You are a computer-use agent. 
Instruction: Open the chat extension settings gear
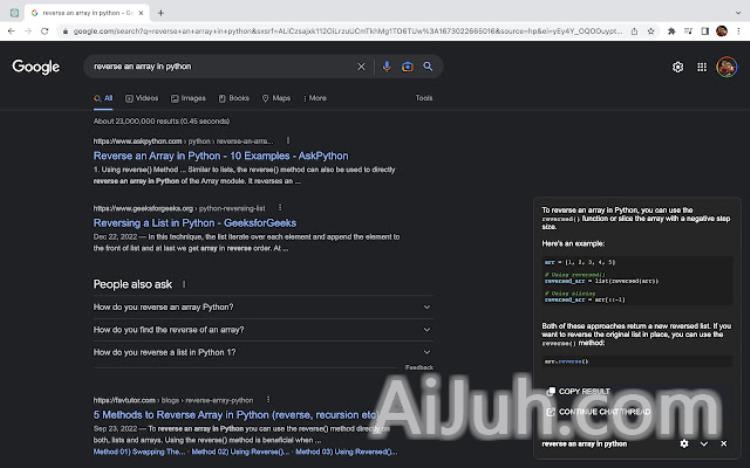pos(684,444)
